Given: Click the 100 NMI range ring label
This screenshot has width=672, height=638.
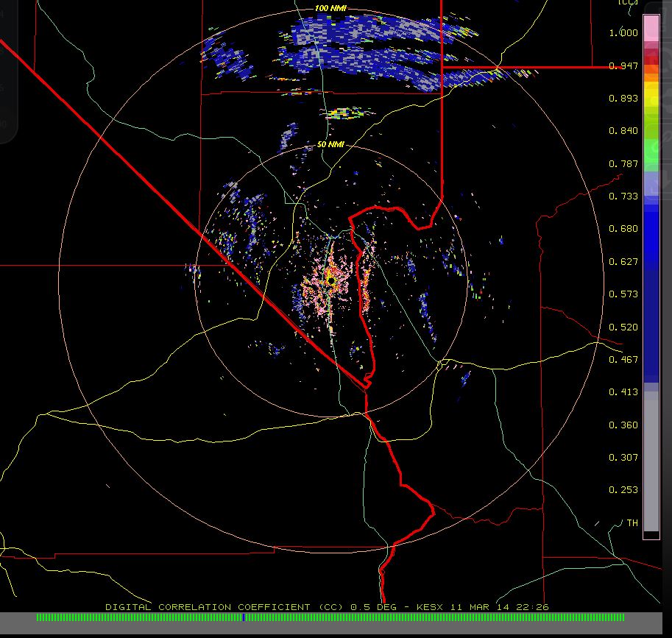Looking at the screenshot, I should pyautogui.click(x=330, y=8).
